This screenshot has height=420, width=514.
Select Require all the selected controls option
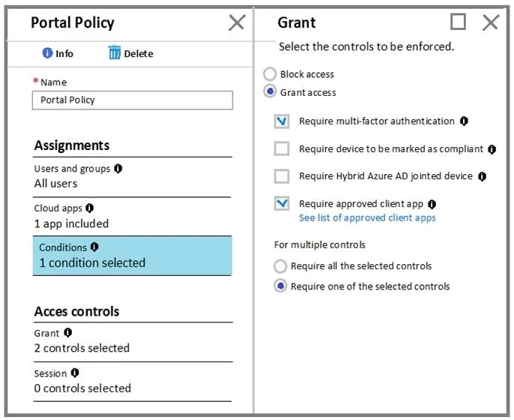[281, 266]
